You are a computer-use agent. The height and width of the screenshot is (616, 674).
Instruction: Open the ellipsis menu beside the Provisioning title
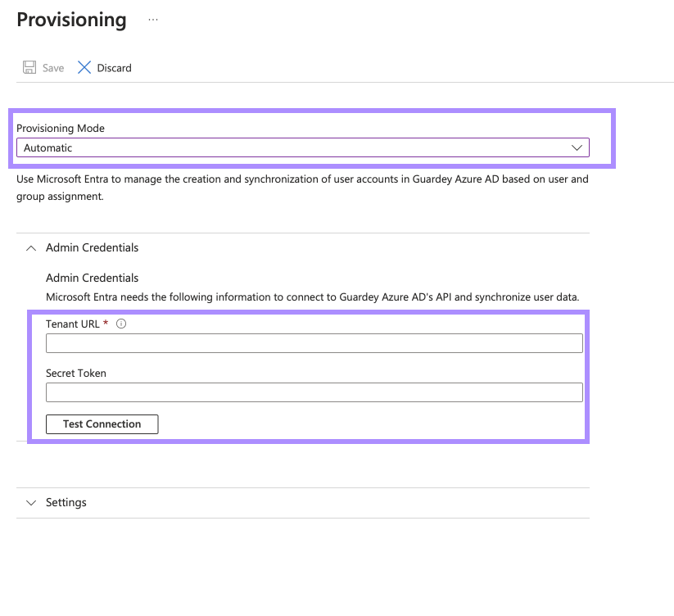(x=152, y=18)
